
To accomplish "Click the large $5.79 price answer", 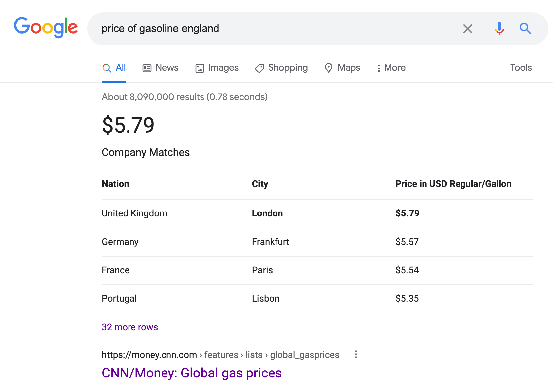I will pyautogui.click(x=128, y=125).
